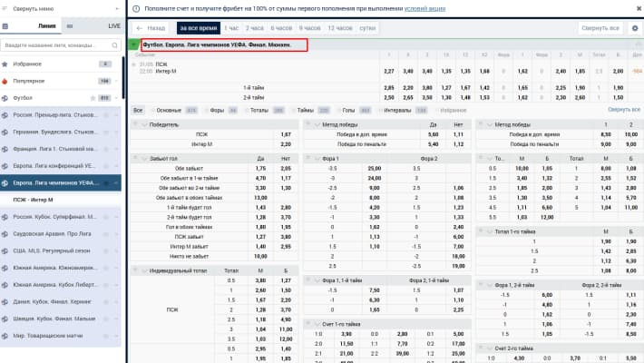Close the promo banner with the X
The image size is (644, 363).
pyautogui.click(x=639, y=8)
